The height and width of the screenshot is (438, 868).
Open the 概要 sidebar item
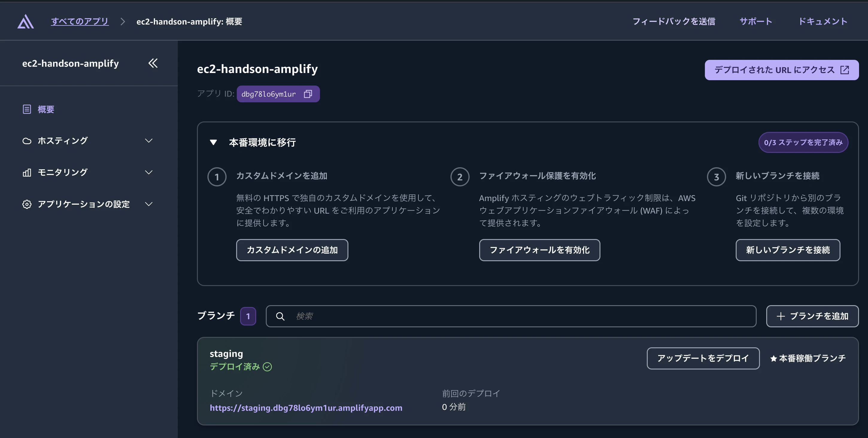[x=46, y=109]
